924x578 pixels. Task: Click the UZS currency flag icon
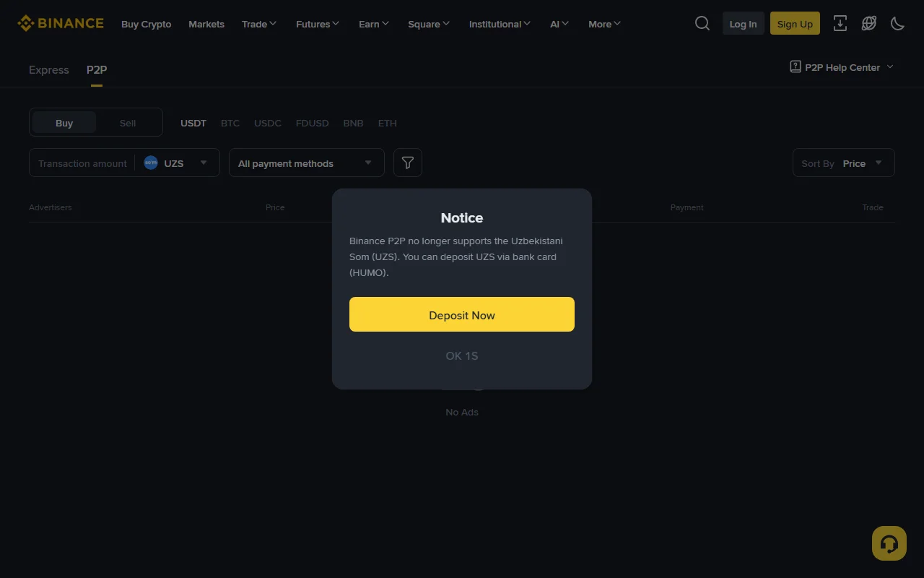coord(151,163)
